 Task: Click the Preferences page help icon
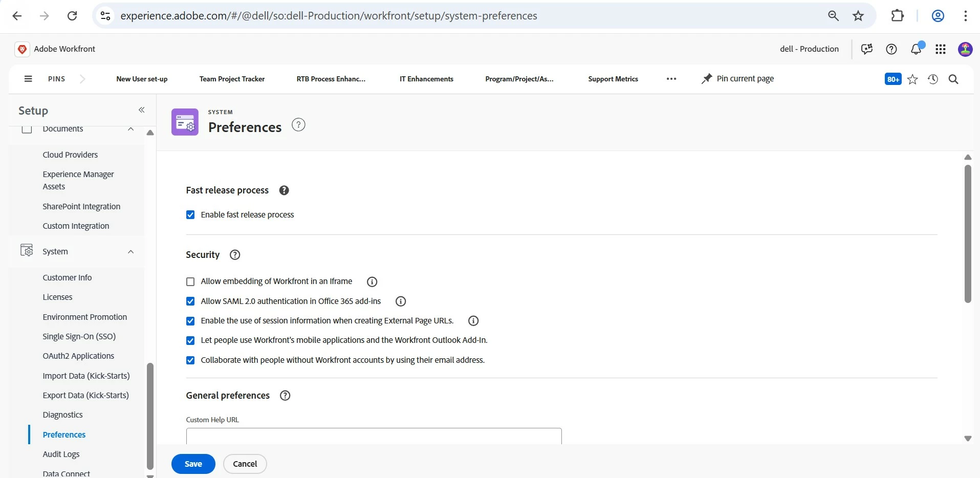point(298,125)
